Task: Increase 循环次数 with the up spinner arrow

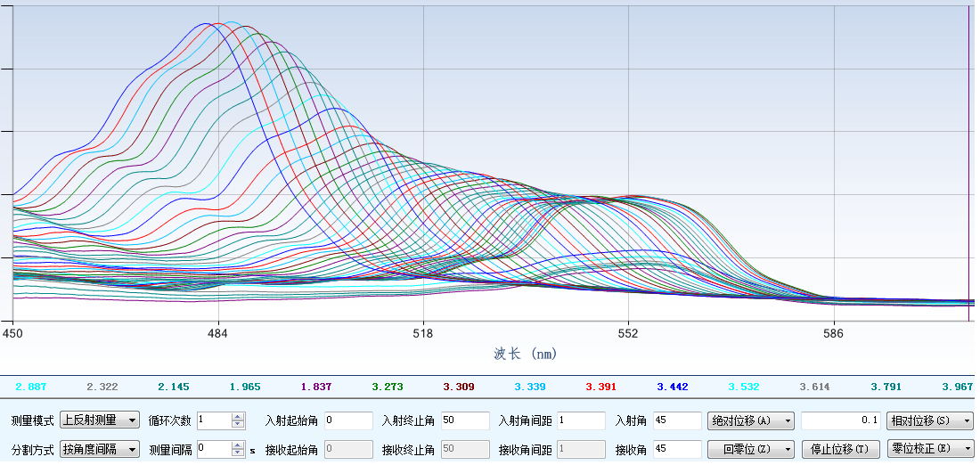Action: [x=238, y=417]
